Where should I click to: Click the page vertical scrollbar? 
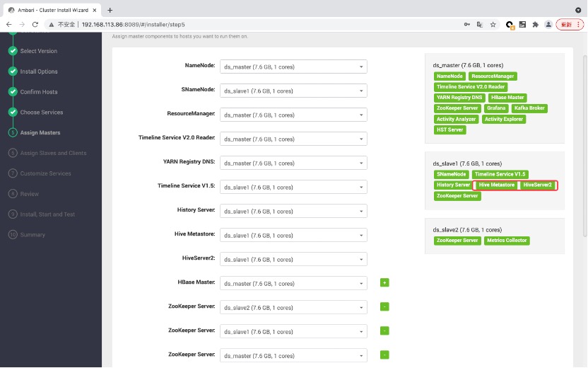(584, 146)
